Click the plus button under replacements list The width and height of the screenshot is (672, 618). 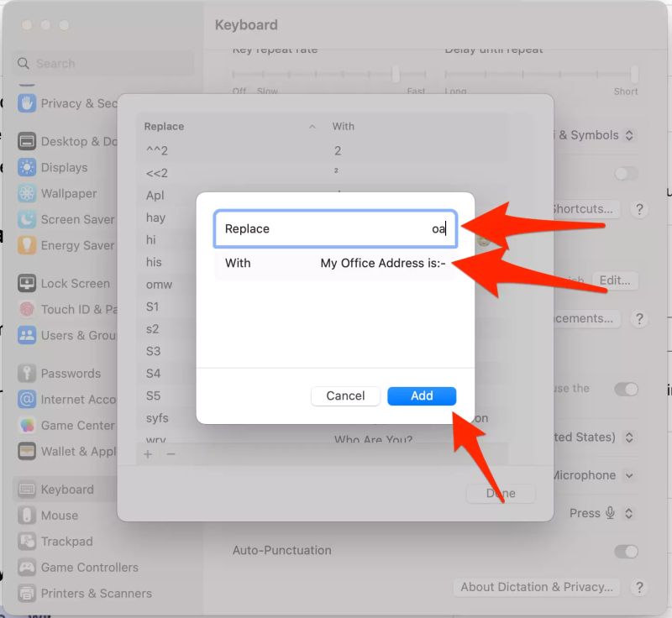pos(148,454)
